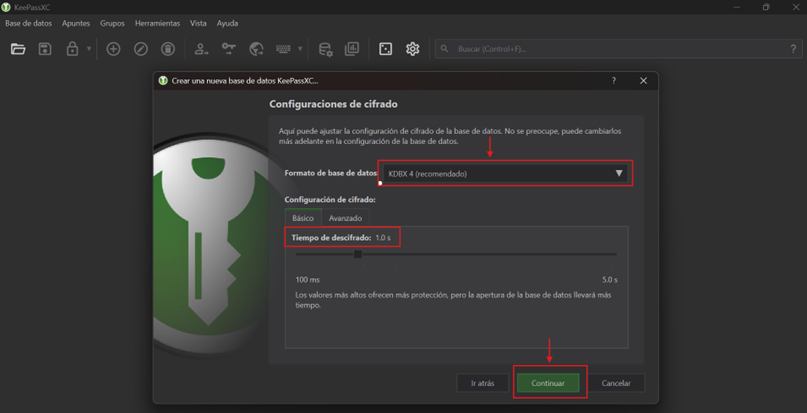
Task: Click the Delete entry trash icon
Action: [168, 49]
